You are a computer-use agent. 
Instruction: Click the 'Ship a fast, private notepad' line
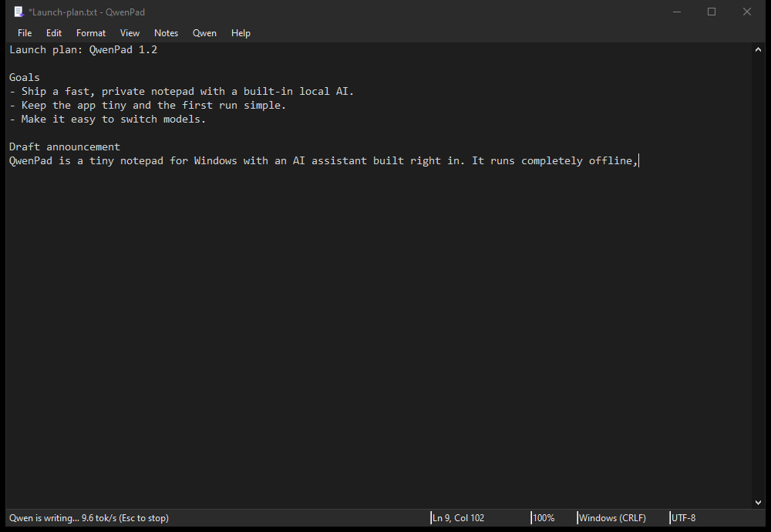[181, 92]
